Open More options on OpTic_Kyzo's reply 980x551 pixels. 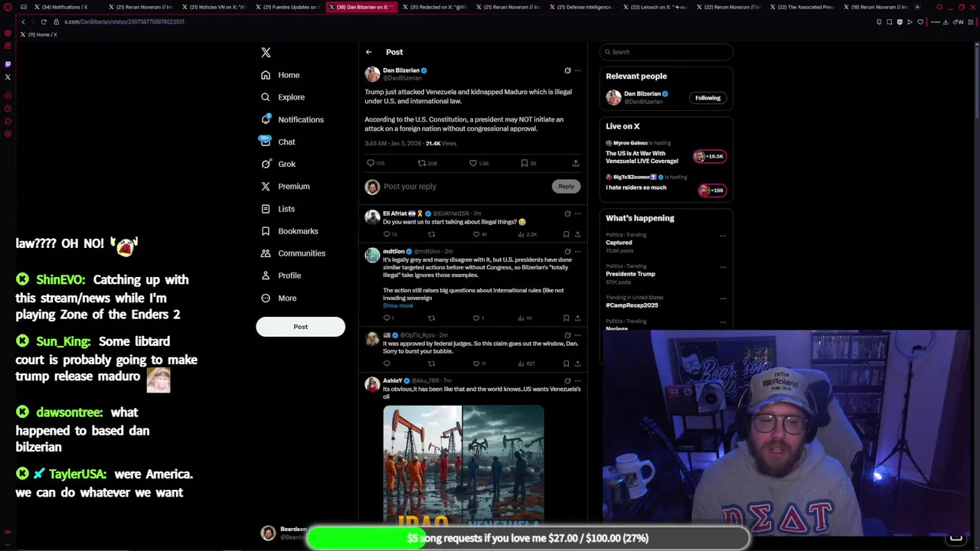click(x=577, y=335)
